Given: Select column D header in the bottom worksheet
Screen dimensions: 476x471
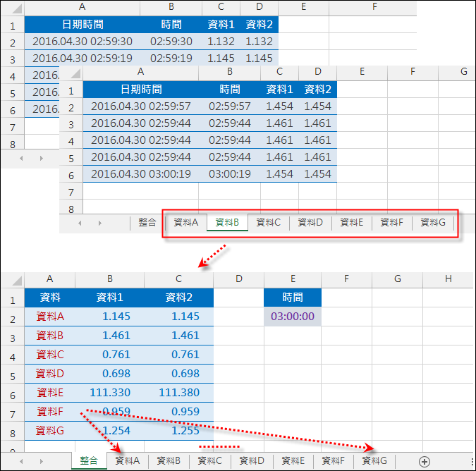Looking at the screenshot, I should (x=239, y=279).
